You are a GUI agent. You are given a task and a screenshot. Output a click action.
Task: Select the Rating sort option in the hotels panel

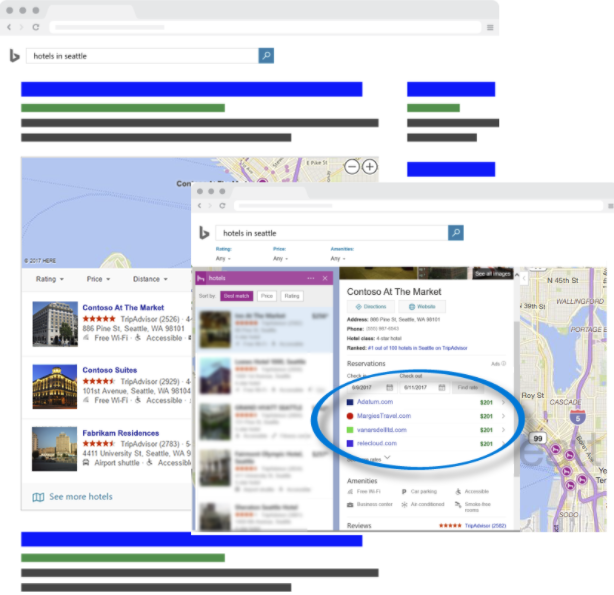292,296
